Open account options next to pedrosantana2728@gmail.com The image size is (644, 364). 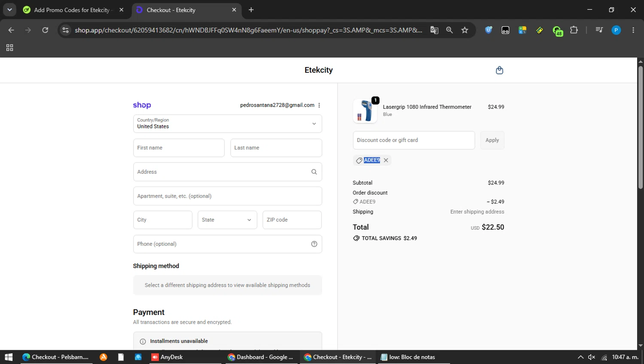[319, 105]
